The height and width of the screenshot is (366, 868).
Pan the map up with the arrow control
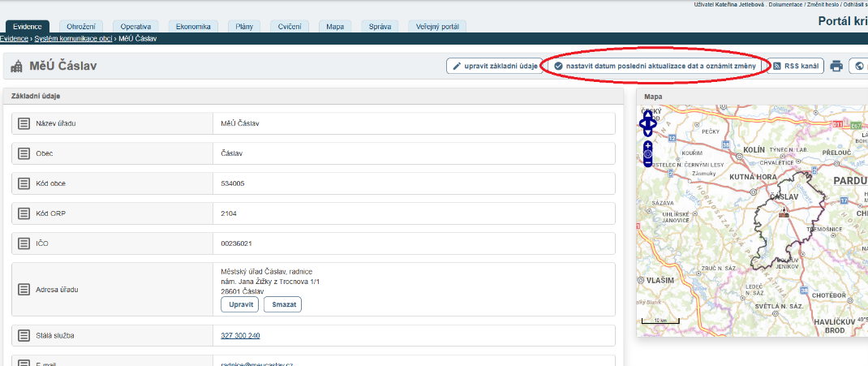pyautogui.click(x=647, y=115)
